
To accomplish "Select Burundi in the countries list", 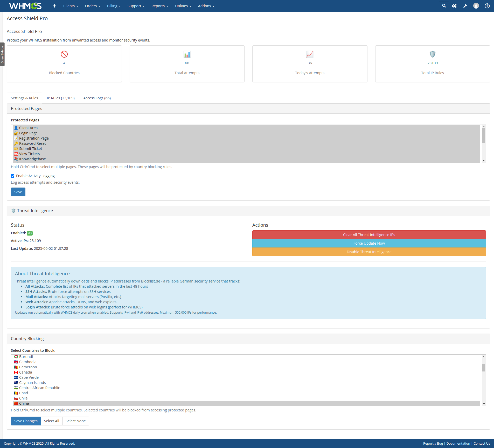I will click(x=246, y=357).
